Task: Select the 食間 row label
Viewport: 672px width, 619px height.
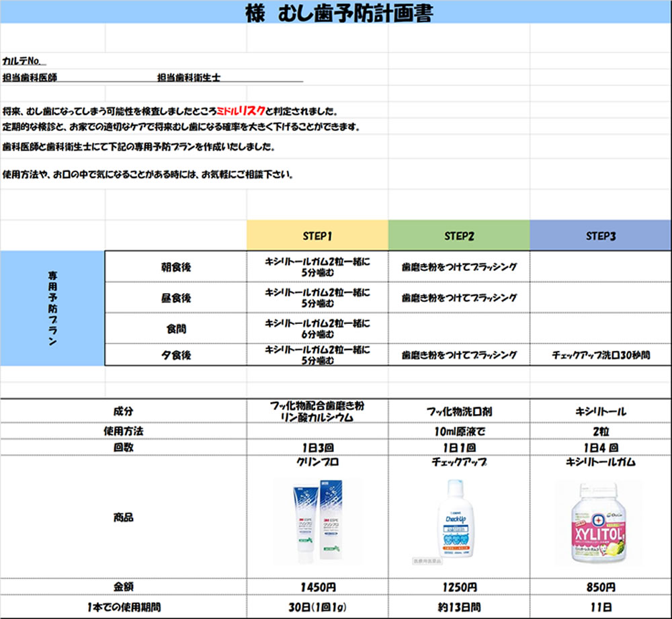Action: [x=175, y=329]
